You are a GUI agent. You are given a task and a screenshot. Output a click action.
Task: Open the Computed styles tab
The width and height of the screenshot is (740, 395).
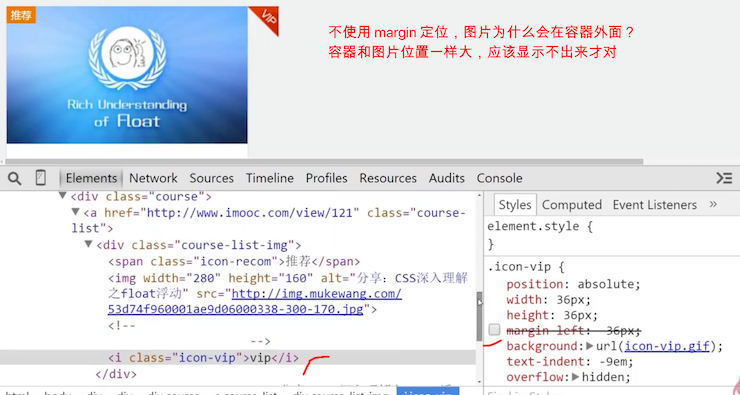click(x=572, y=205)
